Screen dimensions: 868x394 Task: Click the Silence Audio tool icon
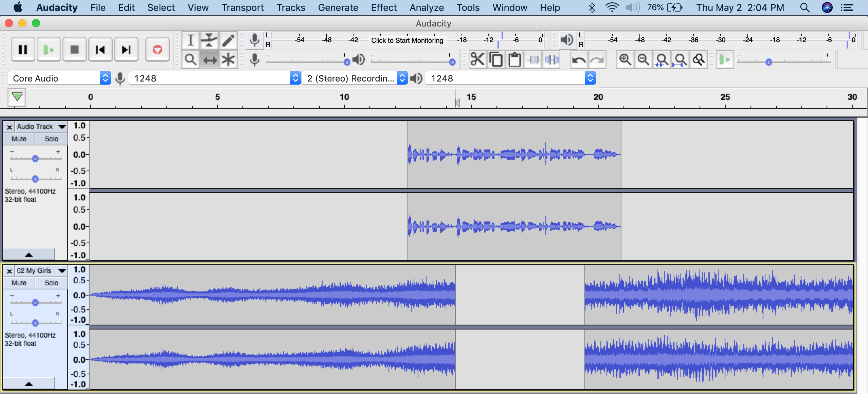click(x=552, y=60)
